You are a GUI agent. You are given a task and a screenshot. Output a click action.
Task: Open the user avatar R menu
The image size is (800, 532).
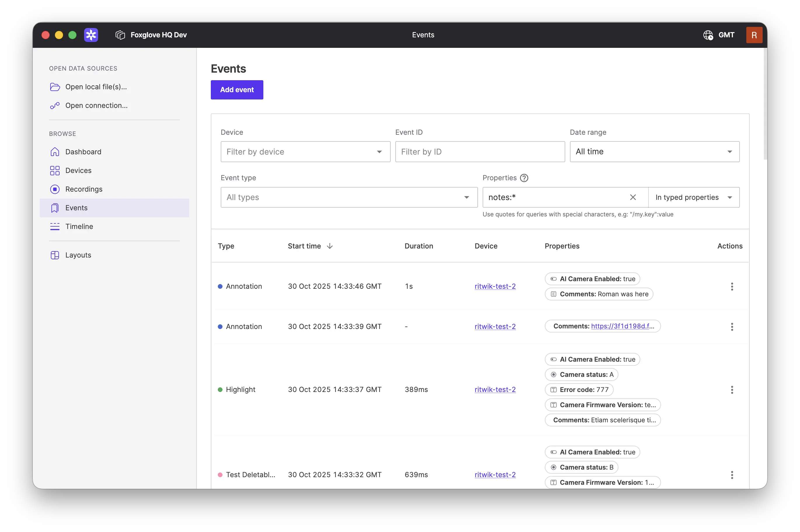click(x=754, y=35)
